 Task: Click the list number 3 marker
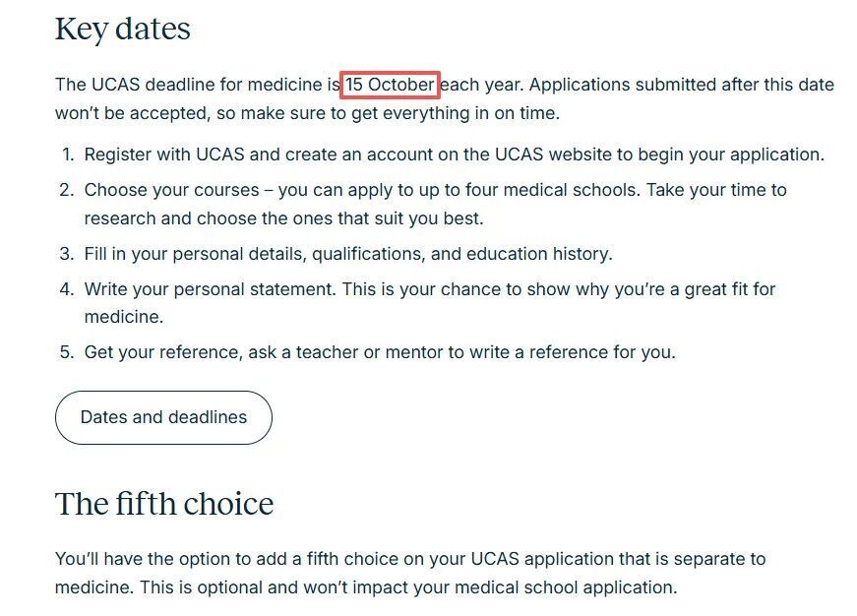(67, 254)
